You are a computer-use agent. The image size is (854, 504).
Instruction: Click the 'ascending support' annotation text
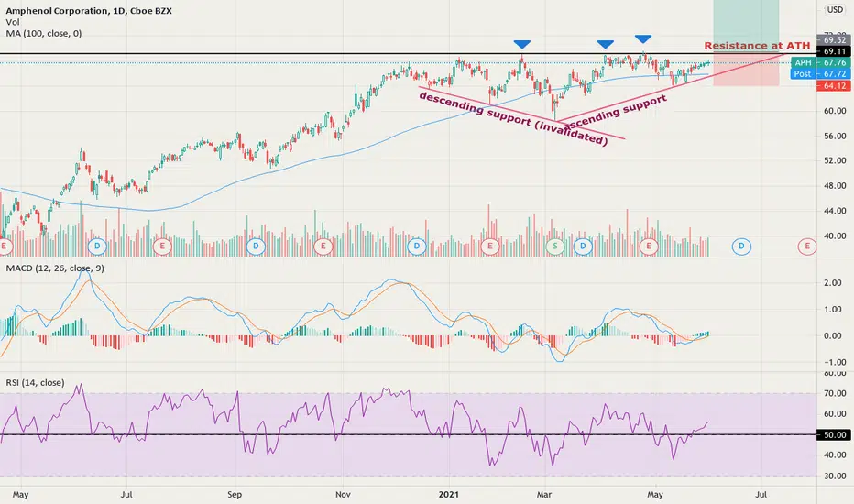pyautogui.click(x=614, y=114)
